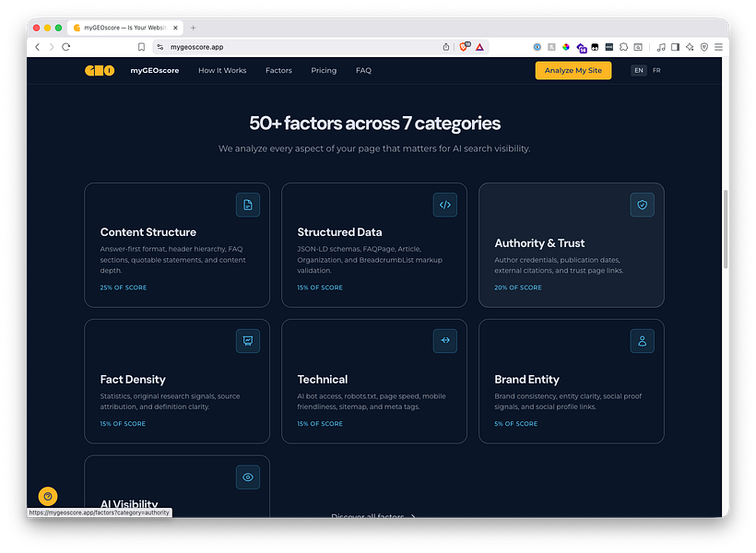
Task: Select the myGEOscore browser tab
Action: click(124, 28)
